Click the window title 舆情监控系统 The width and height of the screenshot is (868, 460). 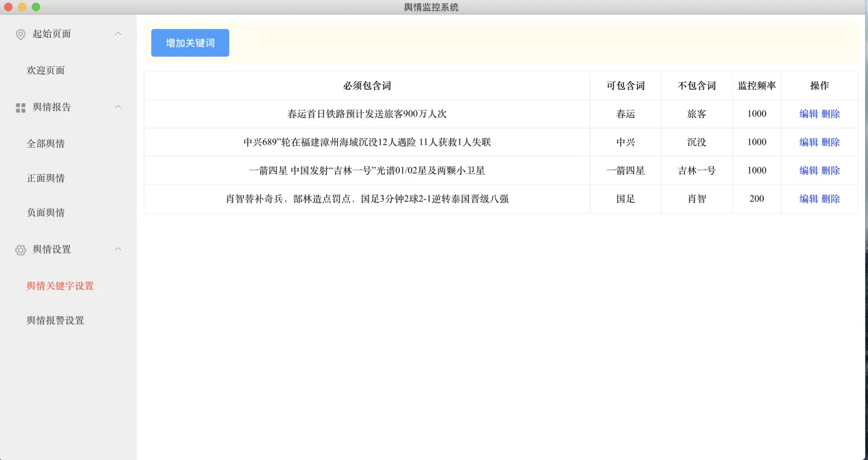431,7
